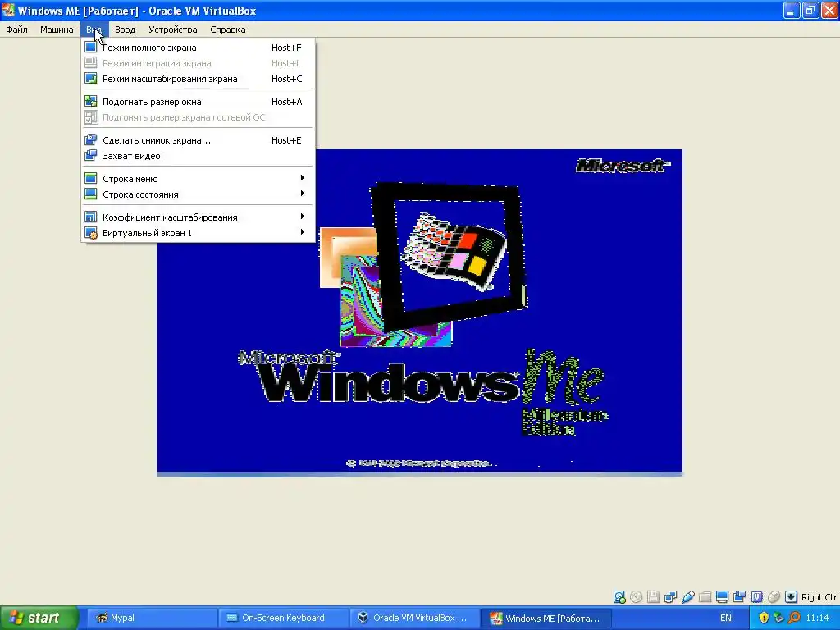Expand Коэффициент масштабирования submenu arrow

(x=303, y=217)
